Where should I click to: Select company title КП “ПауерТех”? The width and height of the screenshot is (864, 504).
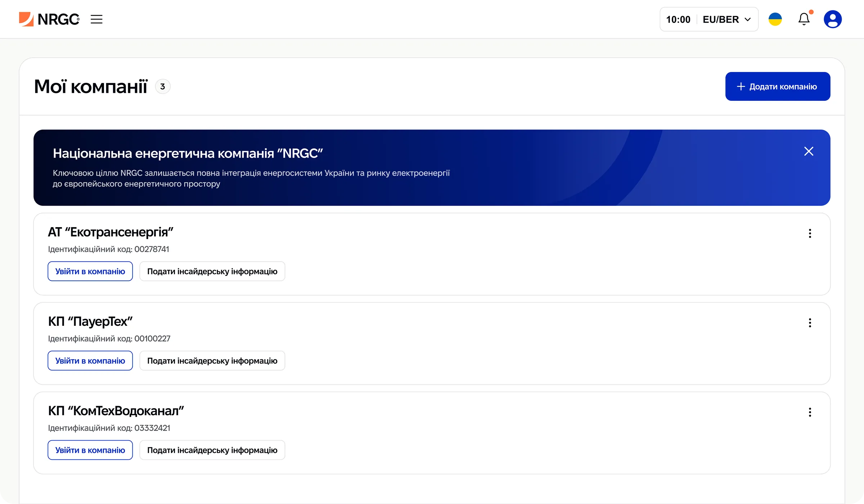tap(90, 321)
